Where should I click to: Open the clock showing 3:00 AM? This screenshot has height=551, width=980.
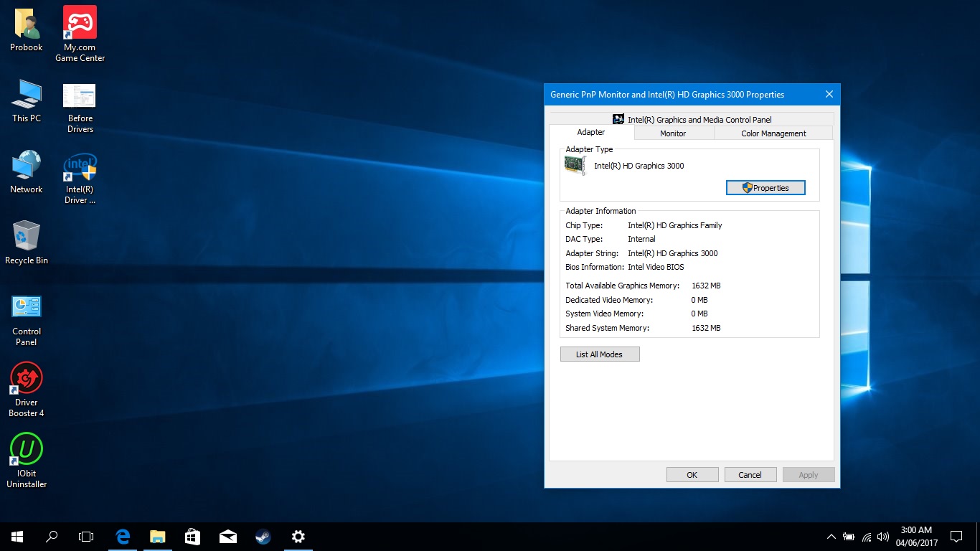(916, 530)
